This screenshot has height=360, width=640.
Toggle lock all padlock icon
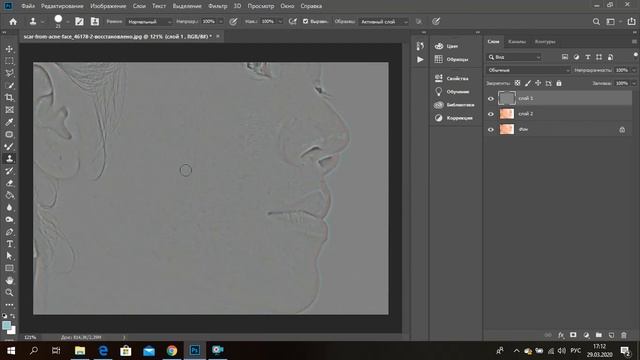pos(559,83)
